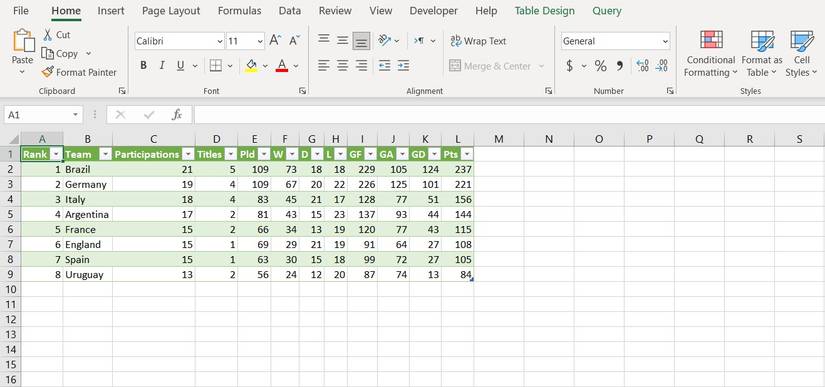The width and height of the screenshot is (825, 387).
Task: Toggle Underline formatting
Action: click(180, 66)
